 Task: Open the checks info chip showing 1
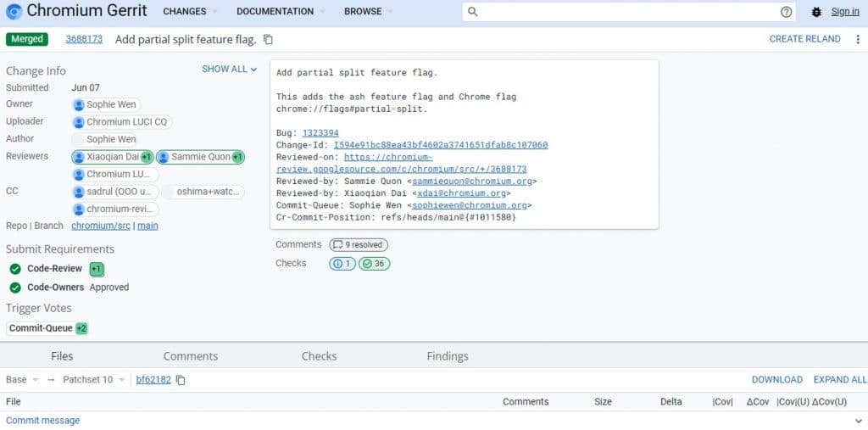pyautogui.click(x=342, y=264)
